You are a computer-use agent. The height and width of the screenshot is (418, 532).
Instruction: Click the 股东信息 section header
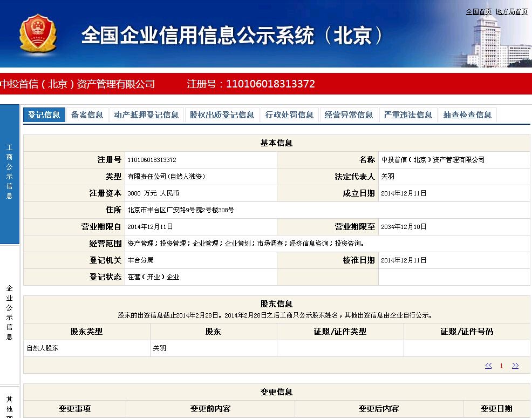tap(276, 304)
